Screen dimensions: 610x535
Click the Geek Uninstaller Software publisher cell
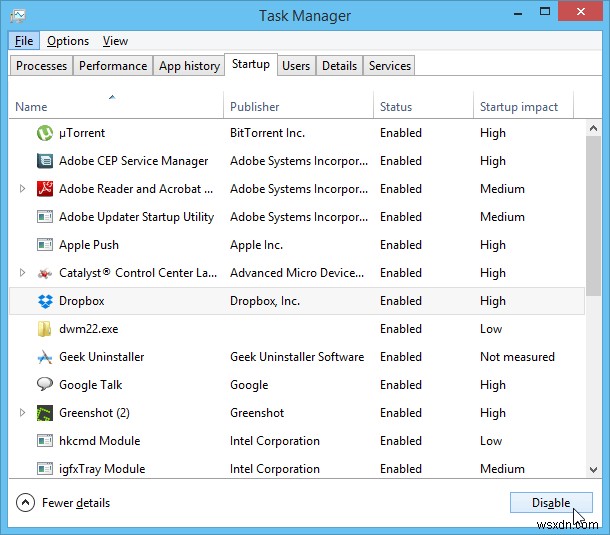pyautogui.click(x=297, y=357)
